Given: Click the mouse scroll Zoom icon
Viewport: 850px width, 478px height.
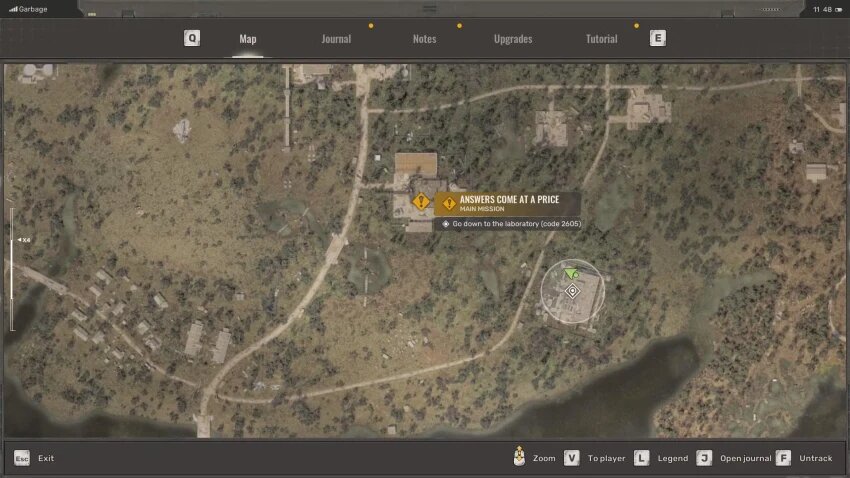Looking at the screenshot, I should [519, 456].
